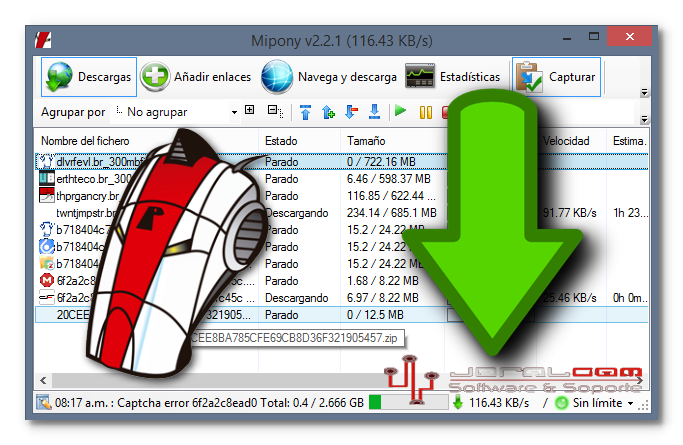The width and height of the screenshot is (683, 445).
Task: Move selected download to top of queue
Action: (305, 112)
